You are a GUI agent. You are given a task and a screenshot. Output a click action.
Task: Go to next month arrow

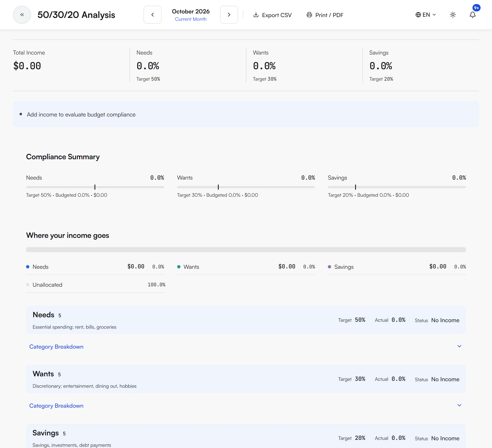click(229, 15)
